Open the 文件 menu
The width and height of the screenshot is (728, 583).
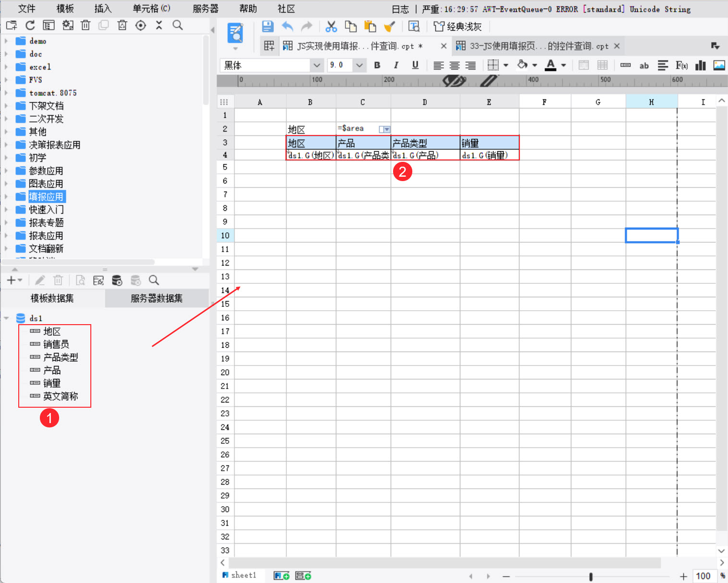tap(26, 9)
